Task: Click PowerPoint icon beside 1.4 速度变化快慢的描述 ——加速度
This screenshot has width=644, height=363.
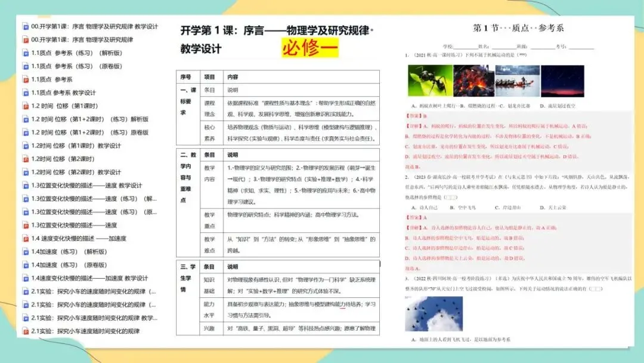Action: [26, 238]
